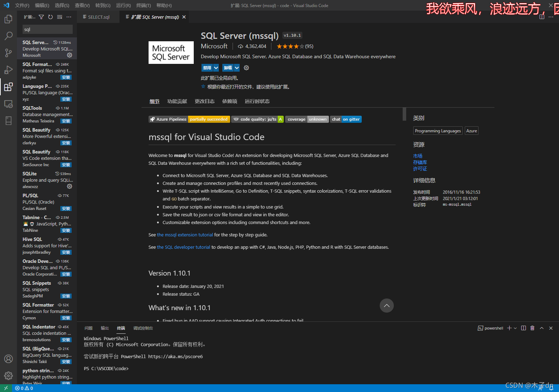The width and height of the screenshot is (559, 392).
Task: Open gear for SQL Server extension in list
Action: click(70, 55)
